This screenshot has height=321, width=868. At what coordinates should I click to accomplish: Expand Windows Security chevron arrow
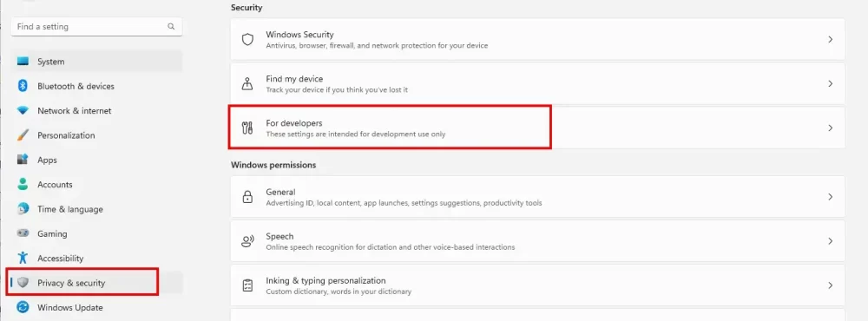point(831,39)
